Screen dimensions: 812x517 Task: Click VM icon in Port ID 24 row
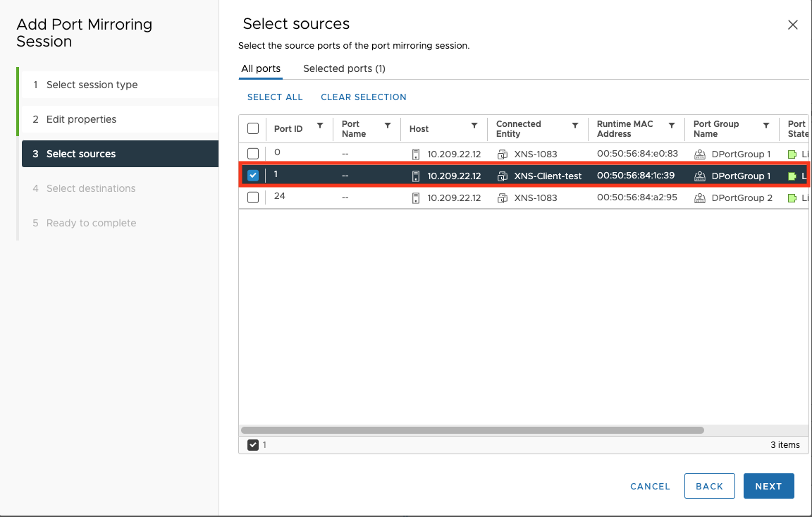[503, 198]
